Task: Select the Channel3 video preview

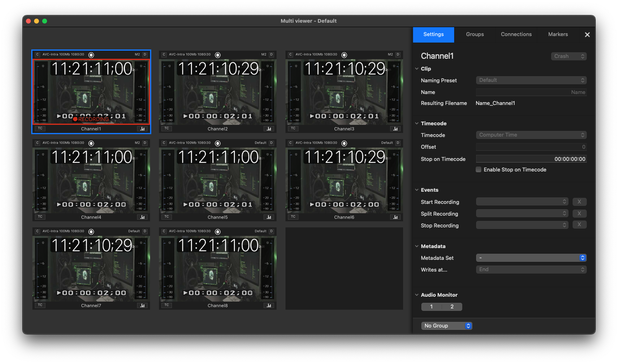Action: [x=344, y=92]
